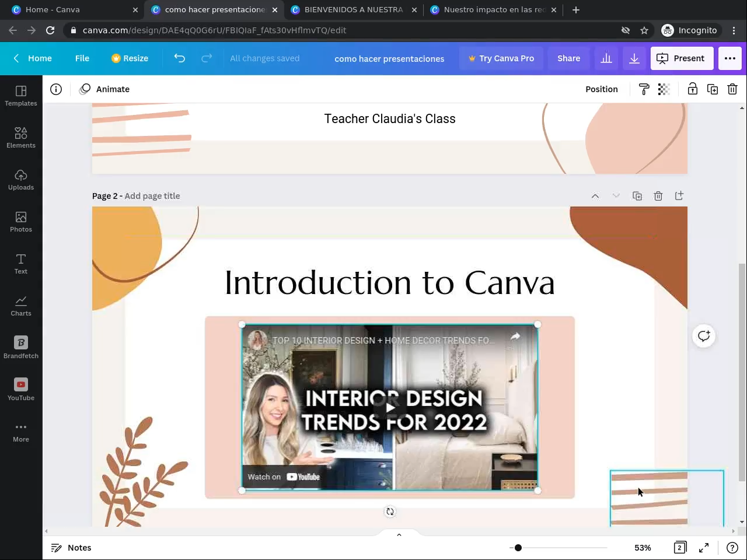The width and height of the screenshot is (747, 560).
Task: Click the Try Canva Pro button
Action: tap(501, 58)
